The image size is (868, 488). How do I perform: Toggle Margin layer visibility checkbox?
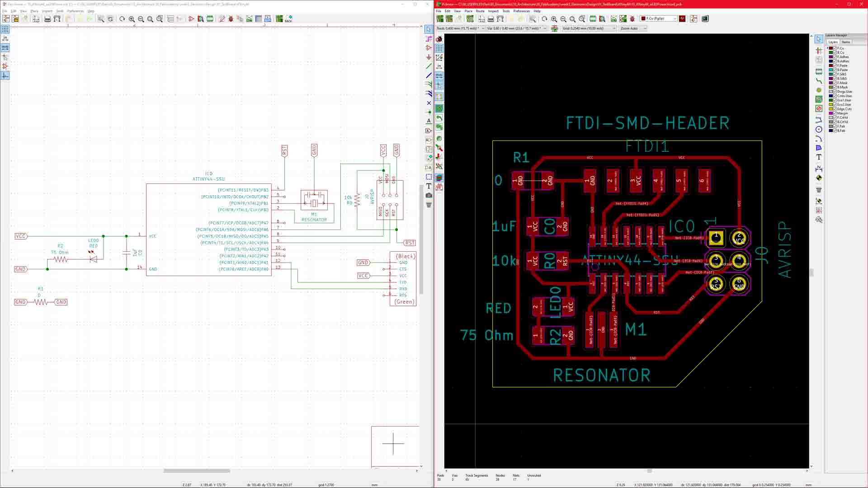[835, 113]
